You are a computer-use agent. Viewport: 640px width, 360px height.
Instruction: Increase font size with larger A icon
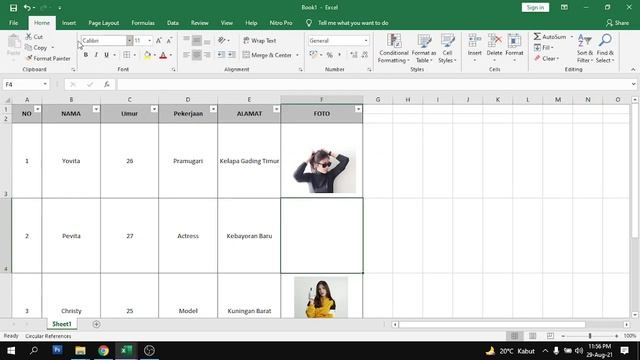pos(159,40)
